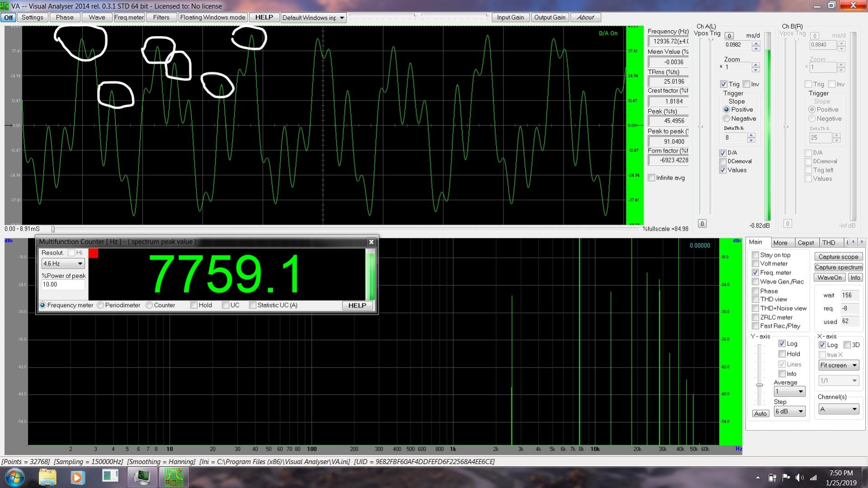Screen dimensions: 868x488
Task: Enable the Volt meter checkbox
Action: (755, 264)
